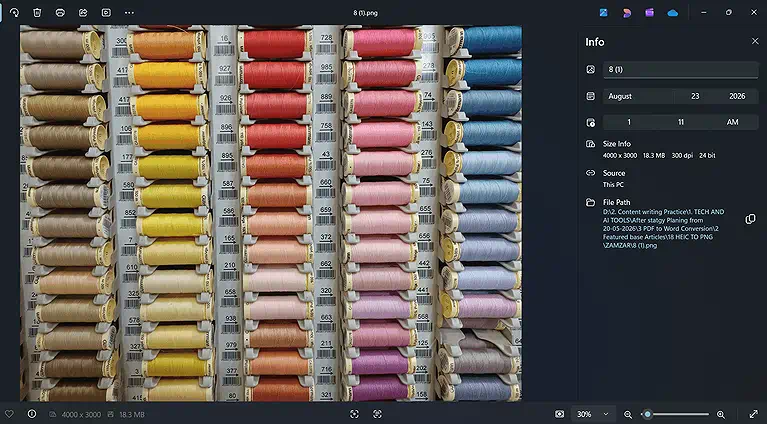Select the minute field '11'
This screenshot has height=424, width=767.
tap(680, 122)
